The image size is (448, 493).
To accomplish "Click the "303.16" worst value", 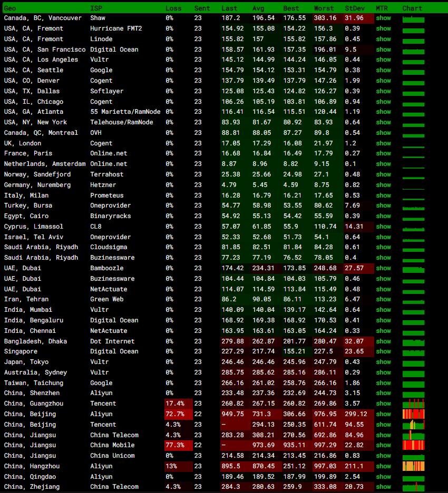I will point(325,18).
